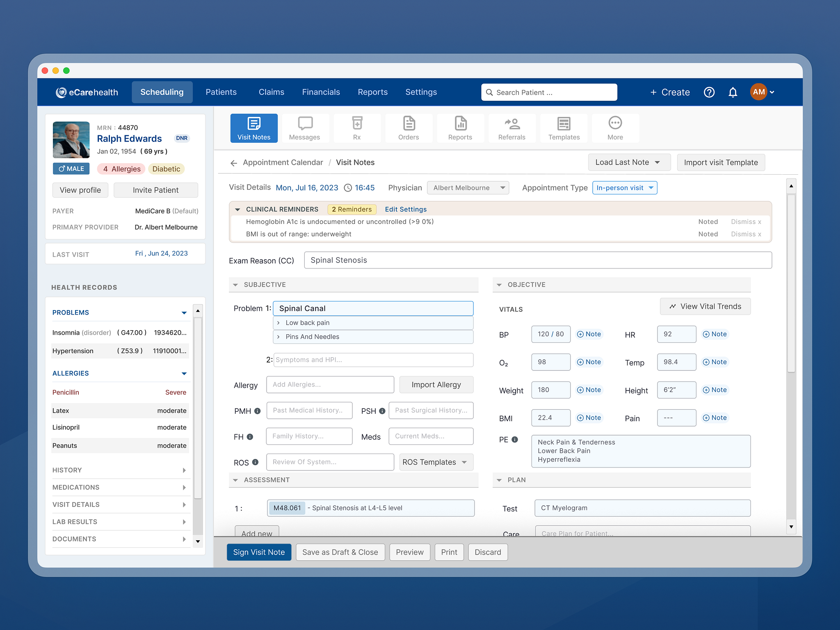
Task: Open the Referrals panel
Action: [x=512, y=128]
